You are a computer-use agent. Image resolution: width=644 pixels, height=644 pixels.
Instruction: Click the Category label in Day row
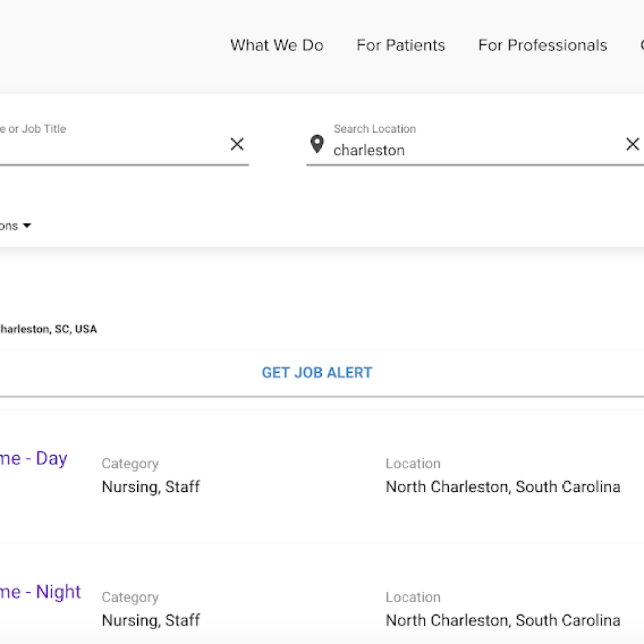click(129, 464)
